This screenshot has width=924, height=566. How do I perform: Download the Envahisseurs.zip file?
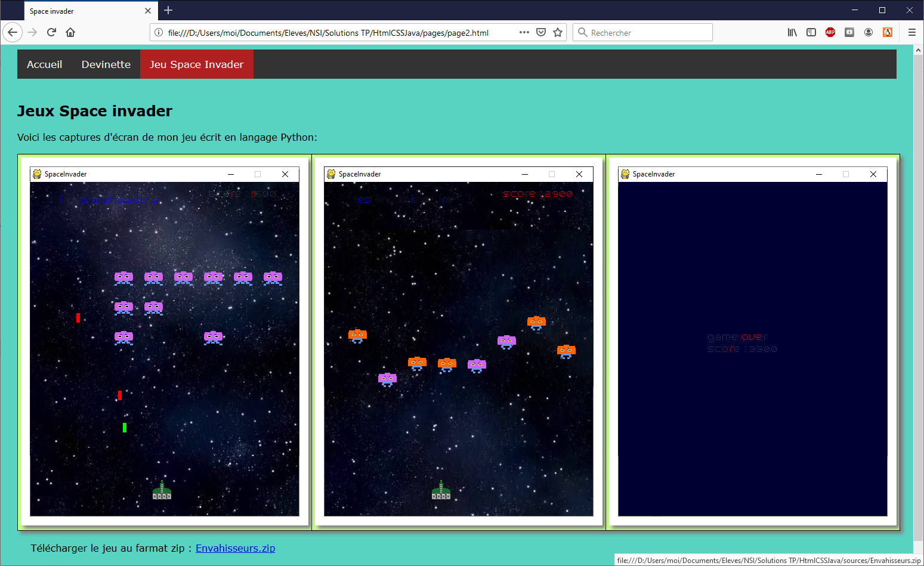(235, 548)
